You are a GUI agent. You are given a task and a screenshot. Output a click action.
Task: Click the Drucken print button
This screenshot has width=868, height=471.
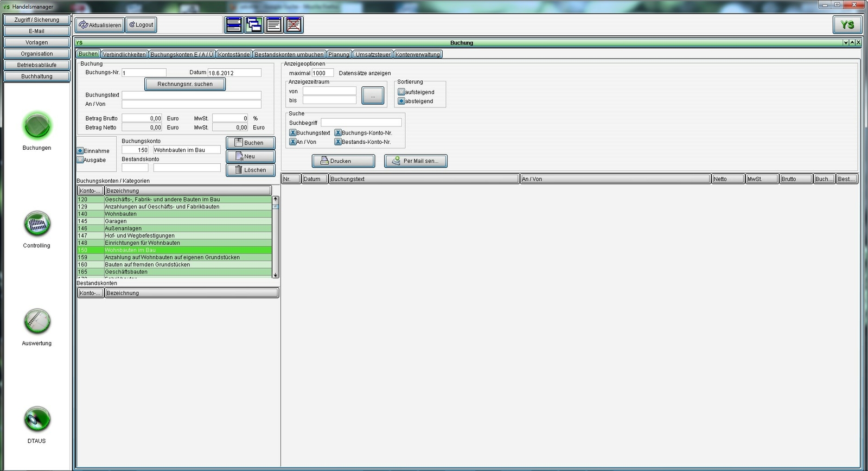click(x=343, y=161)
